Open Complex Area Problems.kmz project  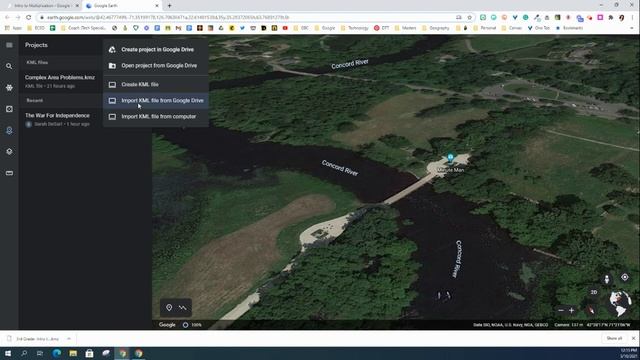(x=60, y=81)
